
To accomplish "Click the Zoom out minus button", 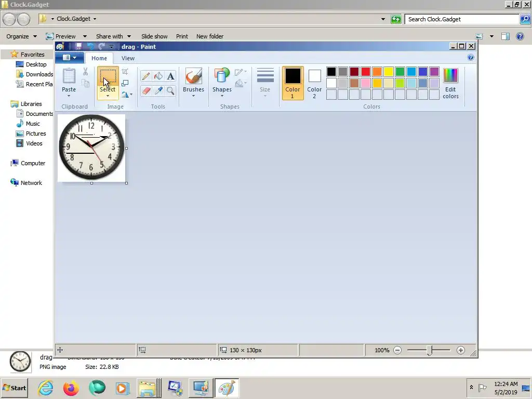I will (x=397, y=350).
